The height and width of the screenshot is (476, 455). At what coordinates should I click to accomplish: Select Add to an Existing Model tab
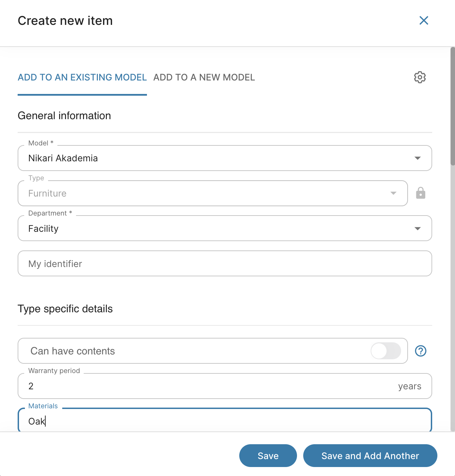coord(82,77)
